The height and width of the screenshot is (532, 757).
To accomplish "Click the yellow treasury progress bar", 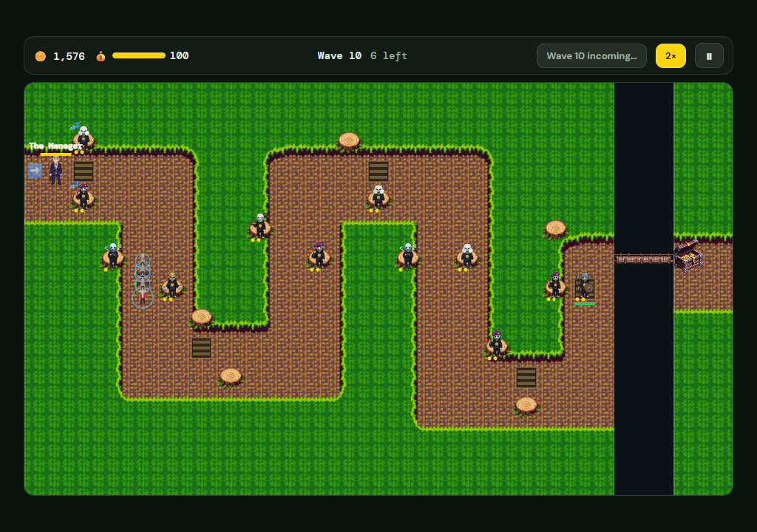I will pos(138,55).
